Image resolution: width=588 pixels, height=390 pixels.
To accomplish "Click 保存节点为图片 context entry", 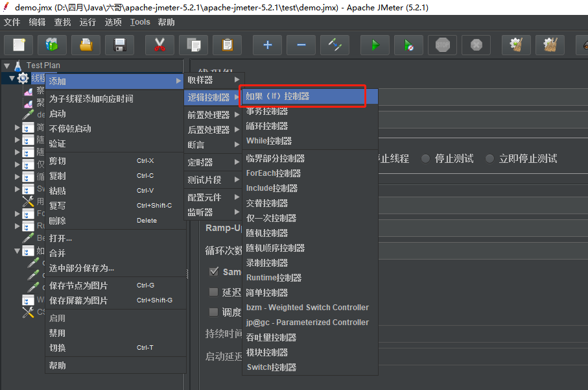I will tap(115, 286).
